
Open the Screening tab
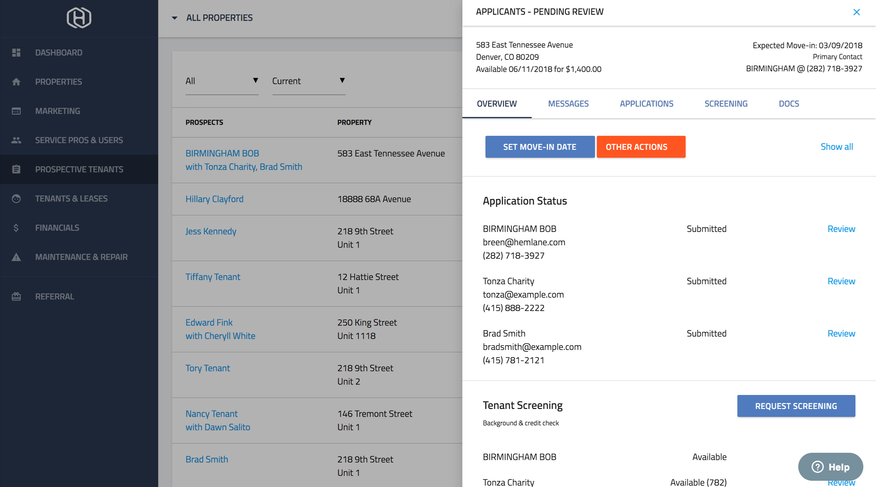[x=725, y=104]
